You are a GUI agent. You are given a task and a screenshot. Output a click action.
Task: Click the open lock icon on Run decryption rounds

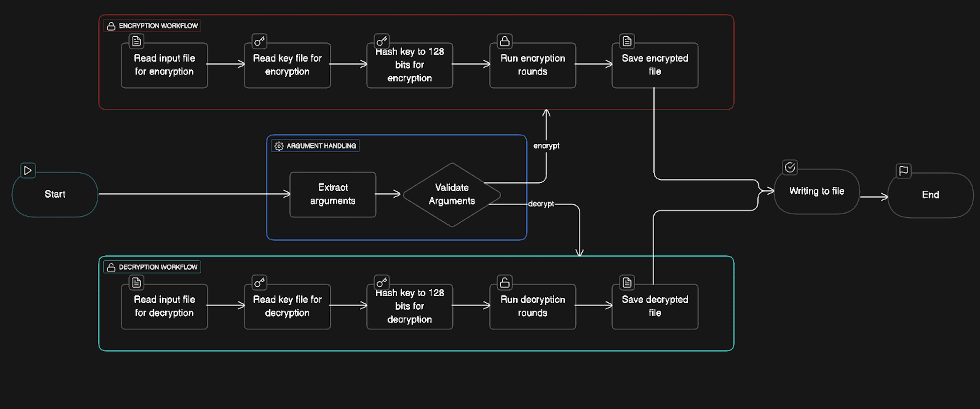coord(505,282)
